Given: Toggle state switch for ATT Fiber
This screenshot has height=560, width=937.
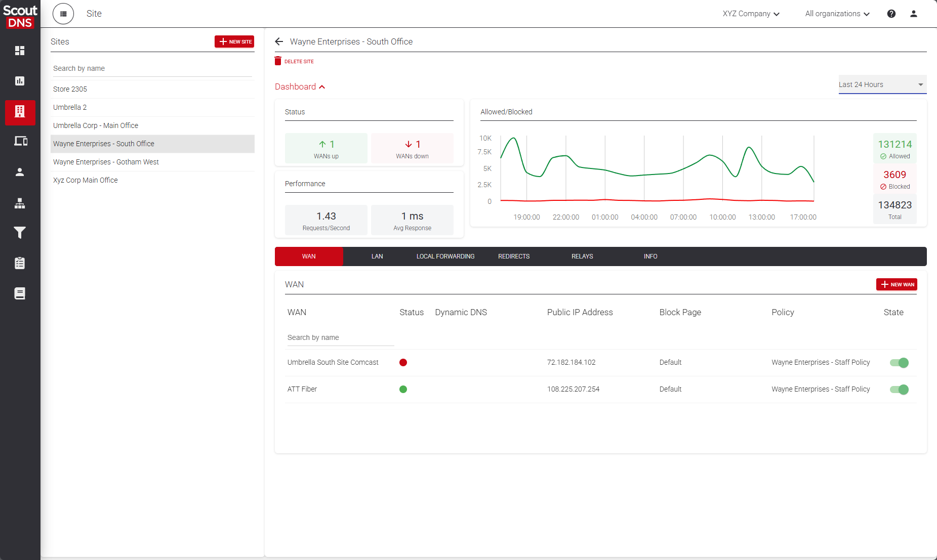Looking at the screenshot, I should 900,389.
